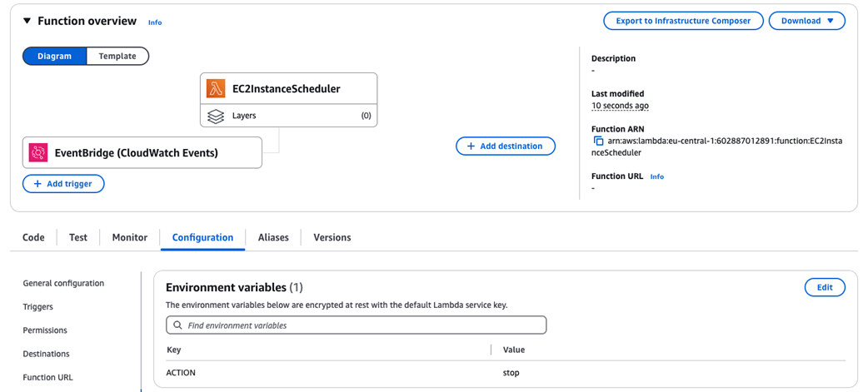This screenshot has width=868, height=392.
Task: Switch to Diagram view
Action: 55,56
